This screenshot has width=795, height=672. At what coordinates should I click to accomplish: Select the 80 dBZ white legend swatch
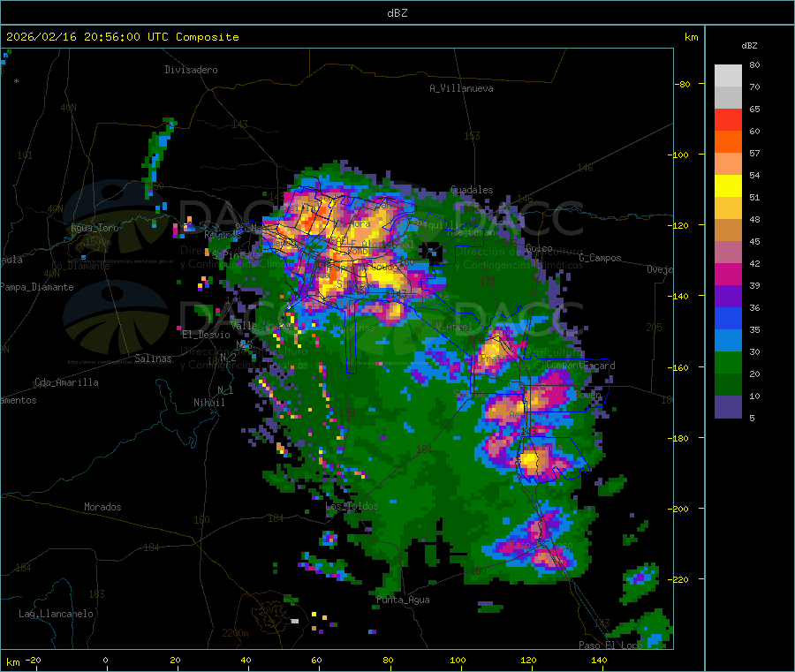[728, 76]
